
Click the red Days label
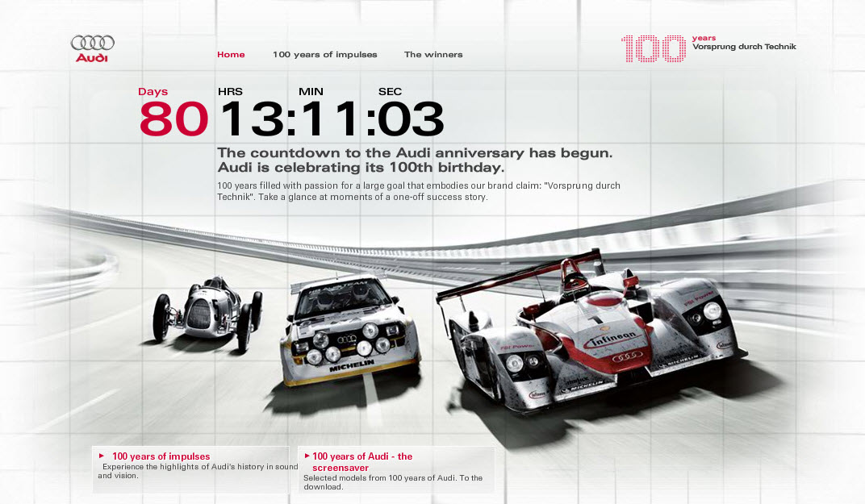[x=153, y=92]
